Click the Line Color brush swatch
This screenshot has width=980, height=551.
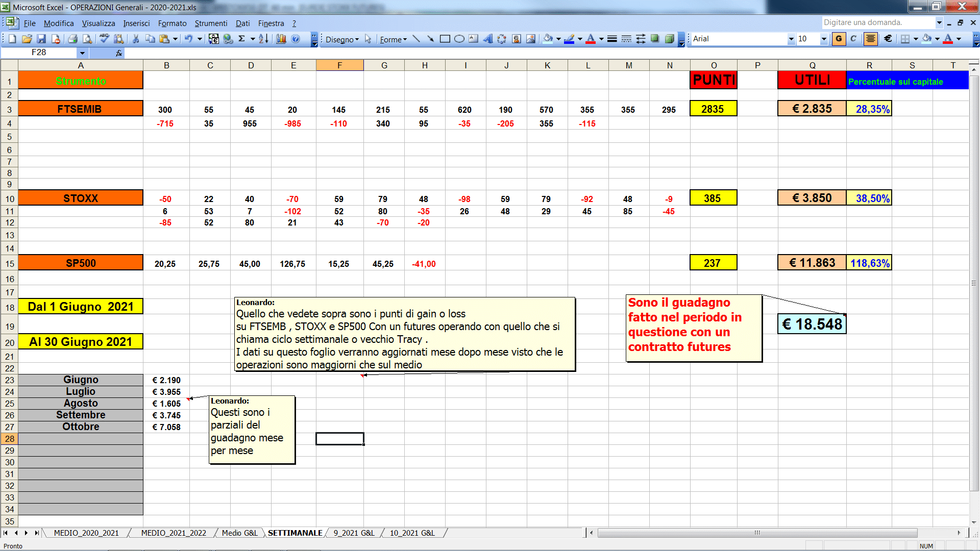click(569, 39)
